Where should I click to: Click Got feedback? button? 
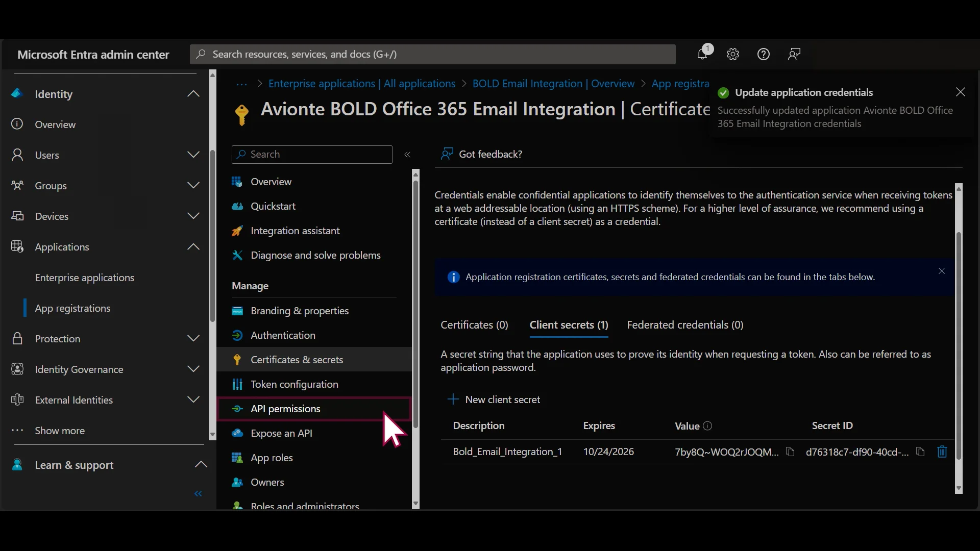click(481, 155)
